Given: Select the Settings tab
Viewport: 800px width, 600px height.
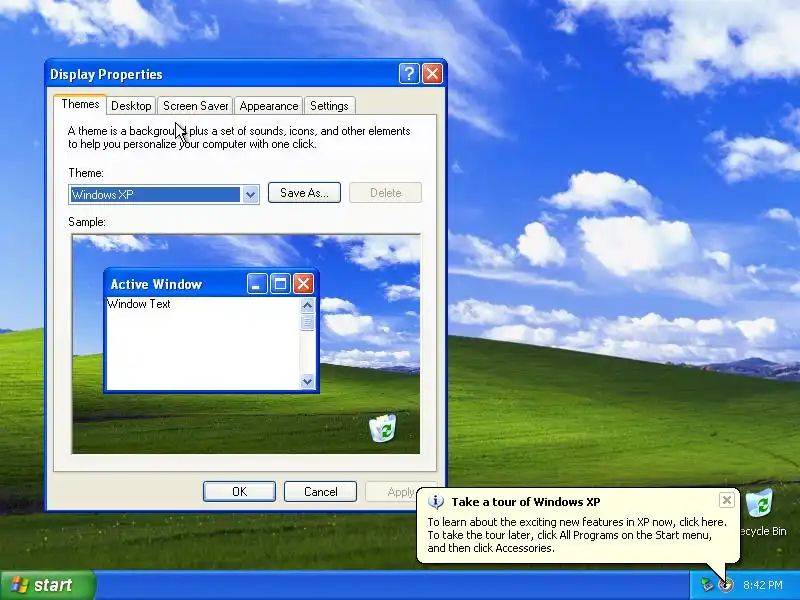Looking at the screenshot, I should [x=329, y=106].
